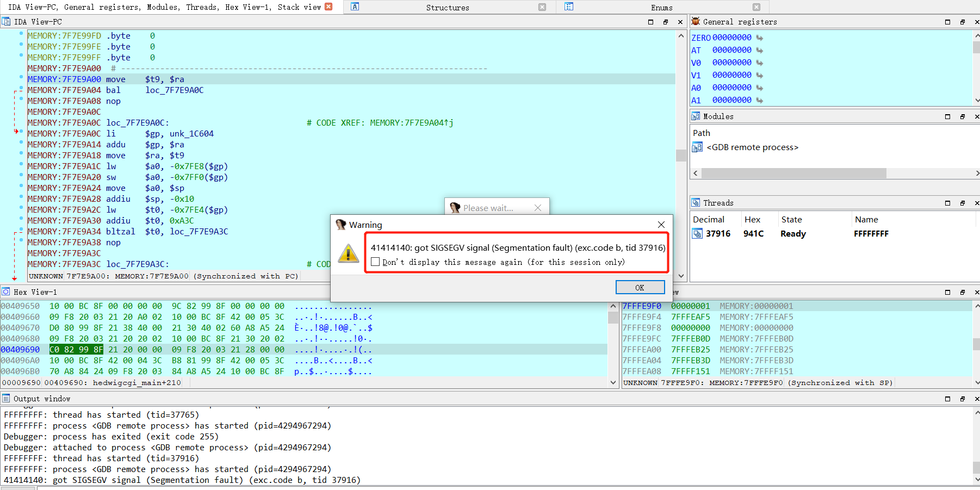Click the Enums tab icon
Screen dimensions: 980x490
point(569,7)
